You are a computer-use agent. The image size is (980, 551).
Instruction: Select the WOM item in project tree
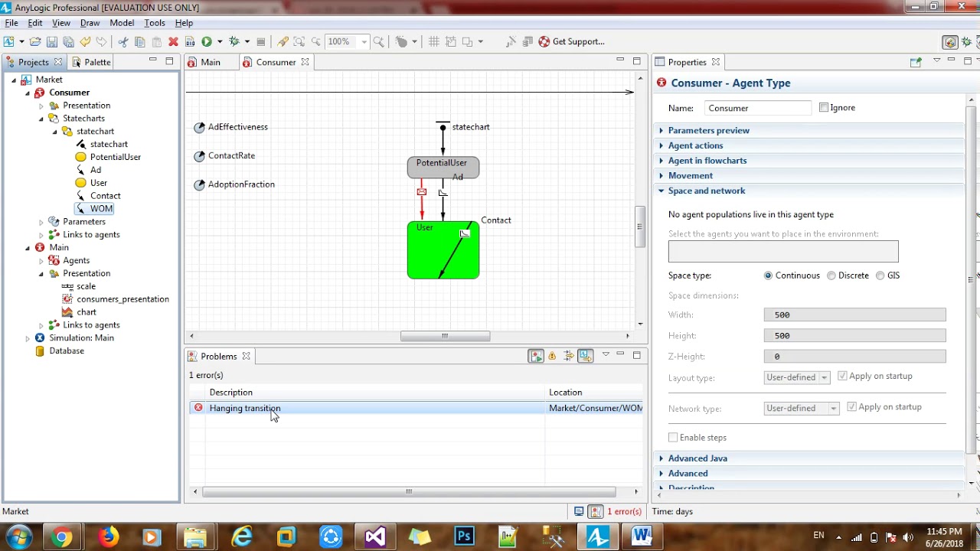click(x=101, y=209)
